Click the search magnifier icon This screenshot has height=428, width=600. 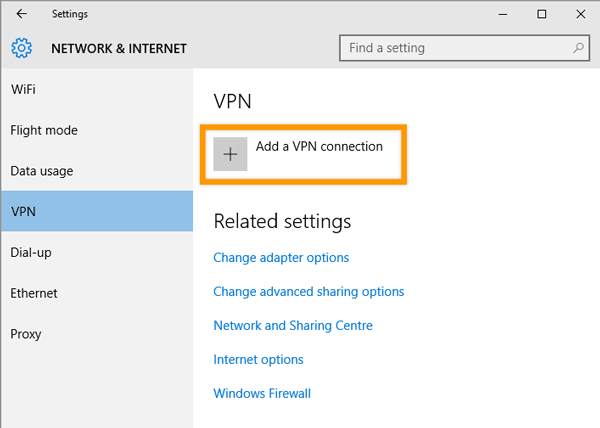click(579, 47)
